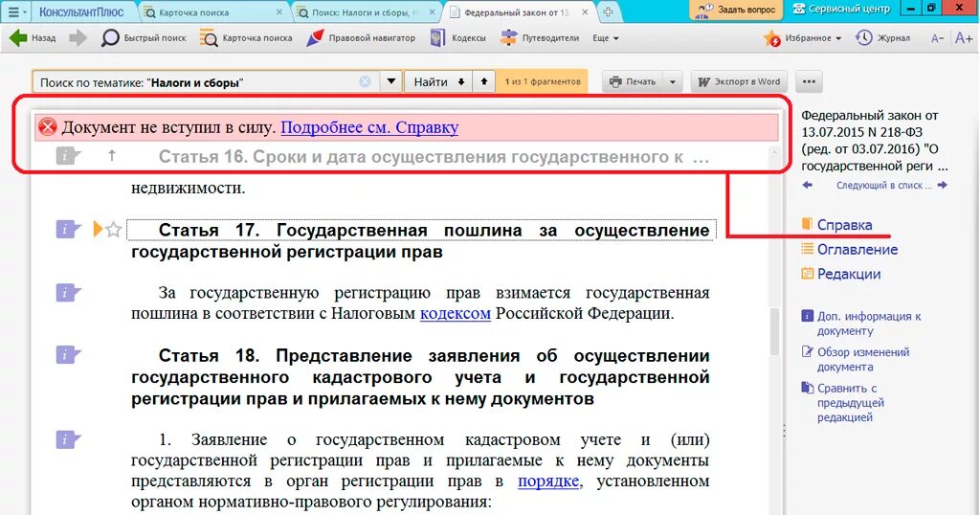Open the Редакции list
The height and width of the screenshot is (515, 980).
point(840,274)
